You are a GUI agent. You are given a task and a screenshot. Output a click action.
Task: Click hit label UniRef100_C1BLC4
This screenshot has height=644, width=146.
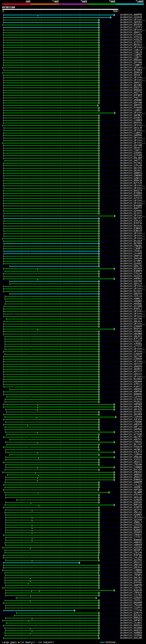click(x=131, y=50)
